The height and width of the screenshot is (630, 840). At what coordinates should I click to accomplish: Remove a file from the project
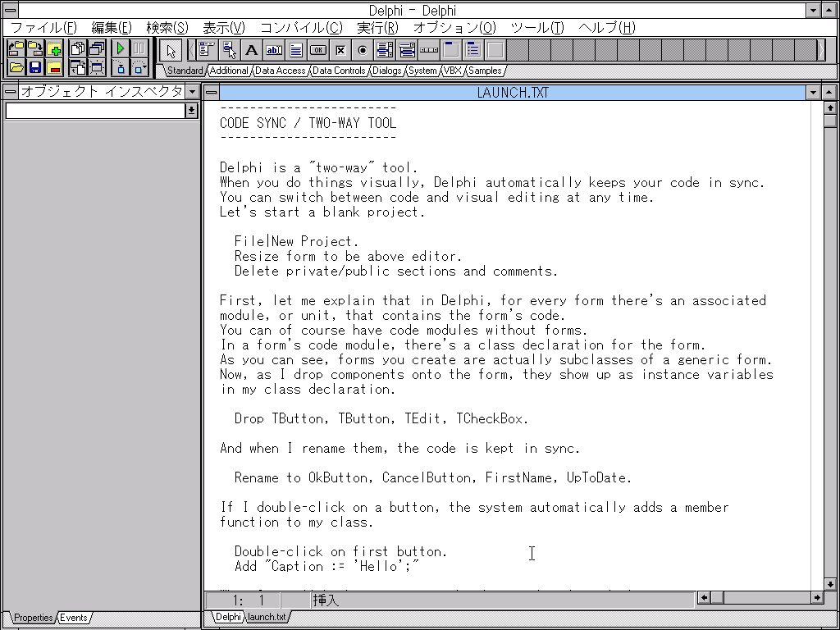pyautogui.click(x=55, y=67)
